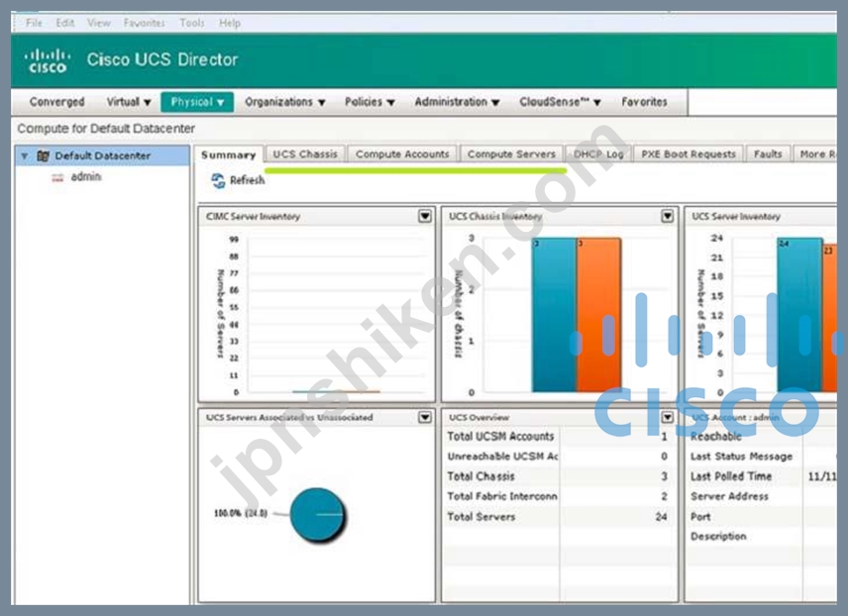Switch to the Compute Accounts tab
848x616 pixels.
pyautogui.click(x=402, y=154)
